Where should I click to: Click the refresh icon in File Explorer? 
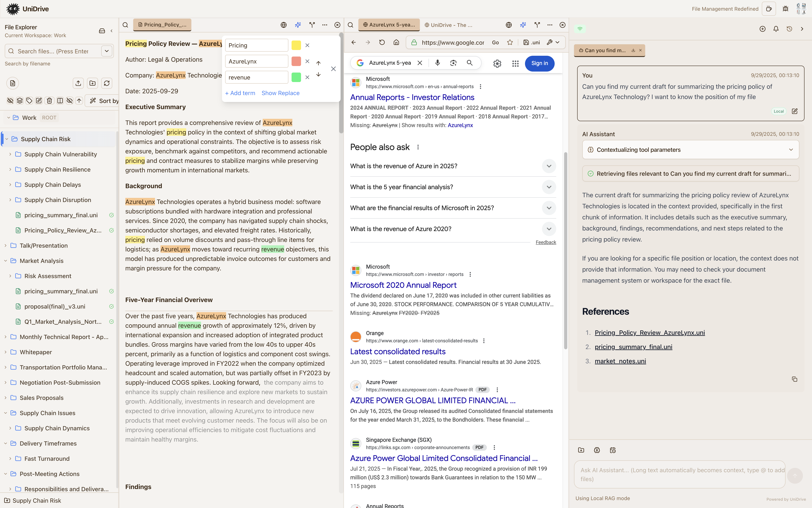(x=107, y=83)
